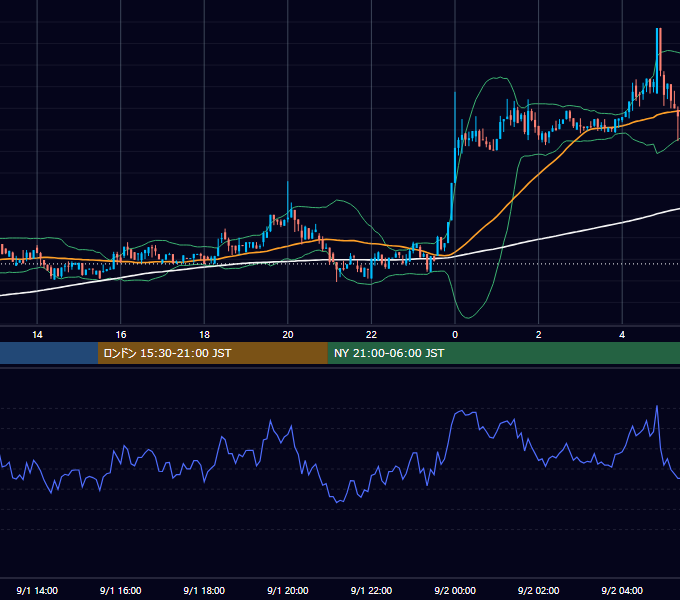The image size is (680, 600).
Task: Click the '2' hour axis label
Action: click(x=539, y=335)
